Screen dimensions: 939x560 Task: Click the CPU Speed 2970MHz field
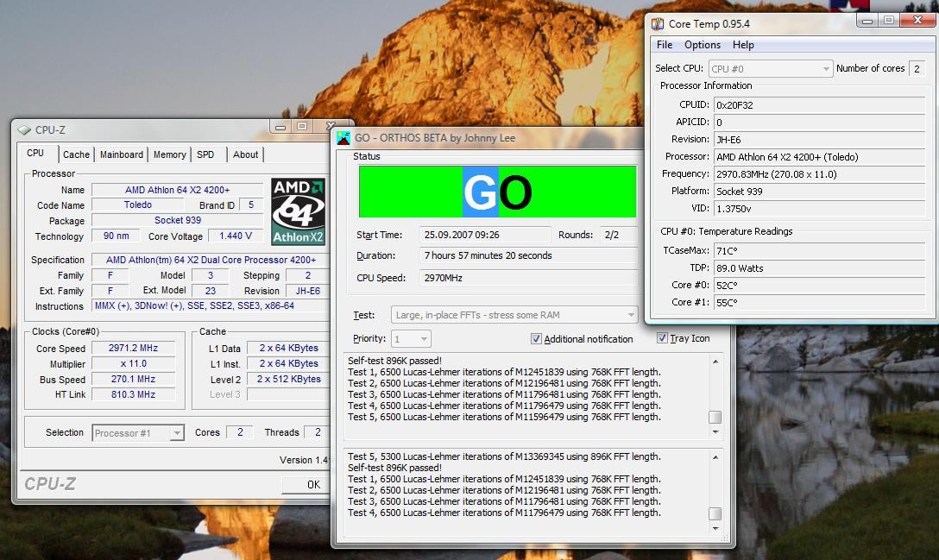click(x=528, y=278)
